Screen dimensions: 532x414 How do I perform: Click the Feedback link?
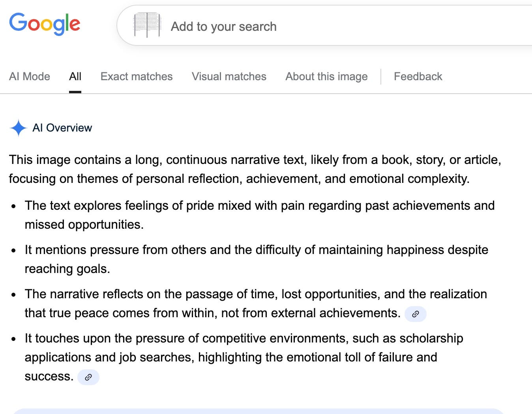(x=418, y=76)
